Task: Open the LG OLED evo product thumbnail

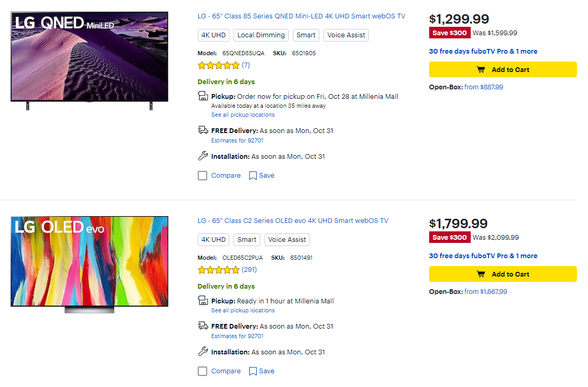Action: coord(89,264)
